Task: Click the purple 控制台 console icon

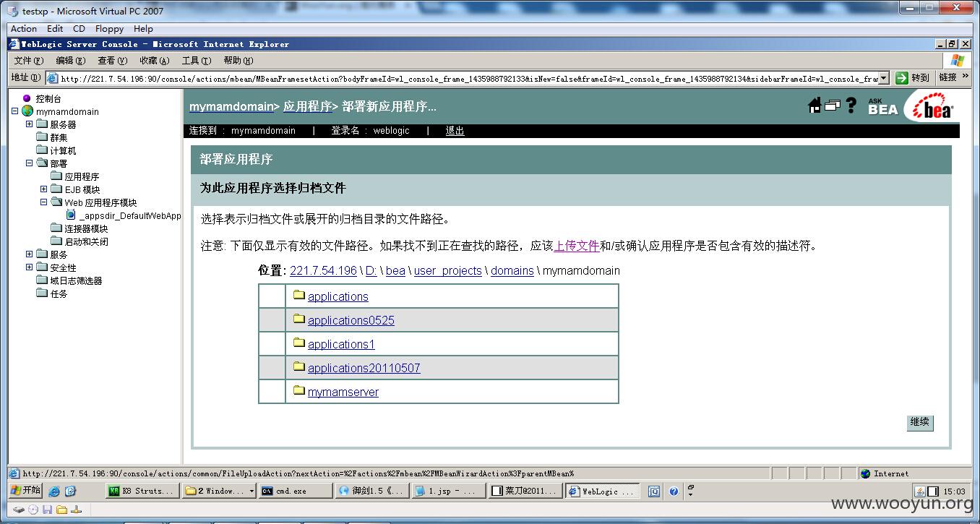Action: (x=27, y=98)
